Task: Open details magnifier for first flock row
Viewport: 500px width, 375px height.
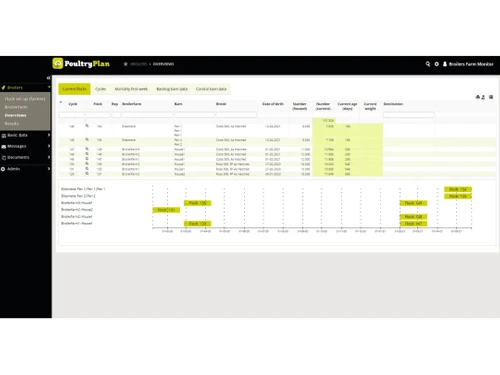Action: click(87, 126)
